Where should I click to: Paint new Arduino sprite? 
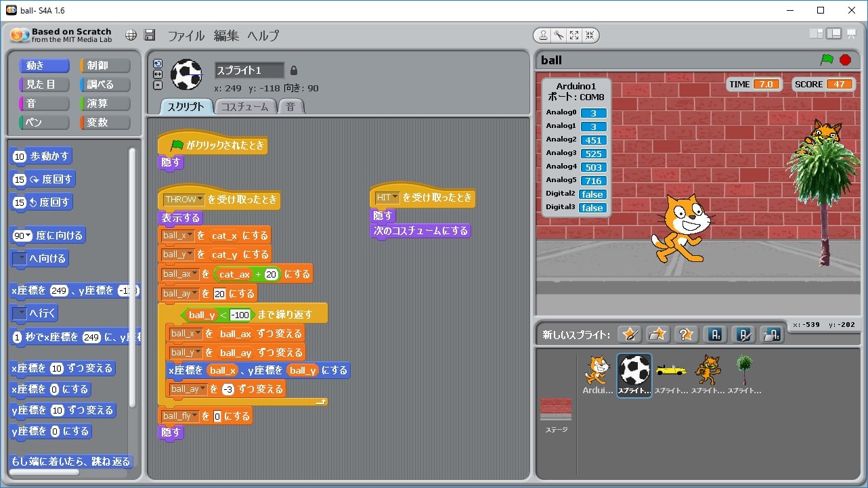(x=743, y=334)
